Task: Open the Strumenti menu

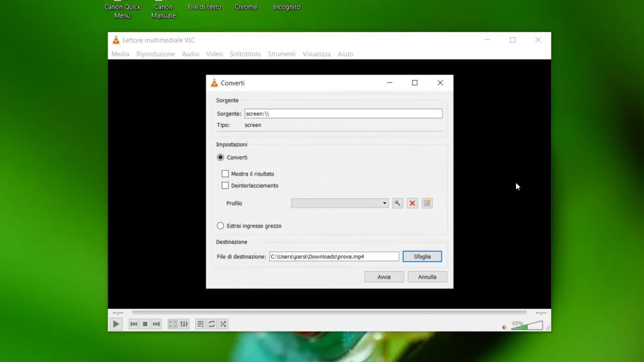Action: click(282, 54)
